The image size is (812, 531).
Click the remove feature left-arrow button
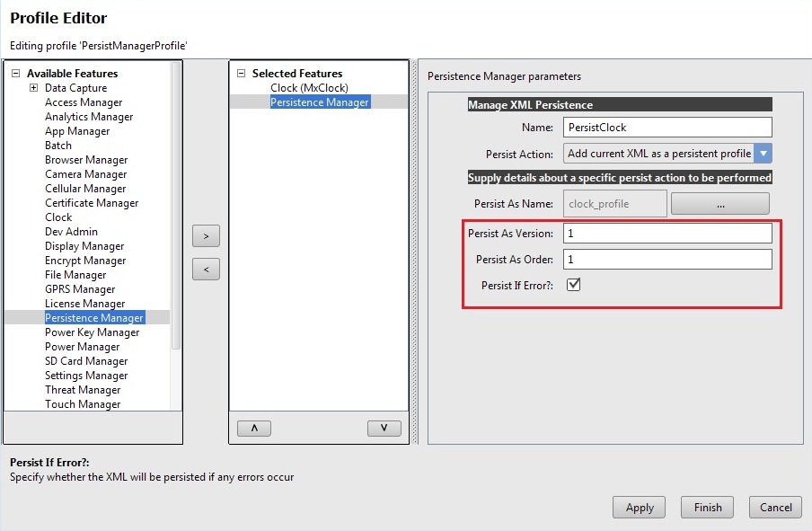pos(206,269)
